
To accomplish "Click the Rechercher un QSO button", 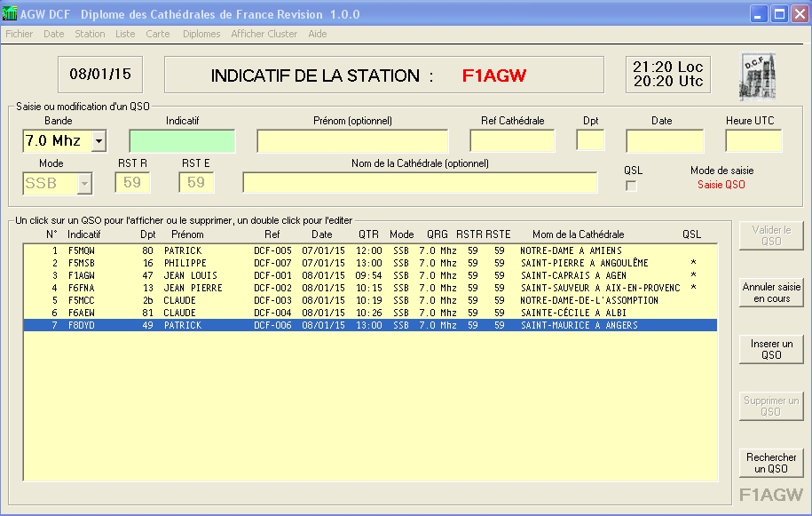I will [771, 464].
